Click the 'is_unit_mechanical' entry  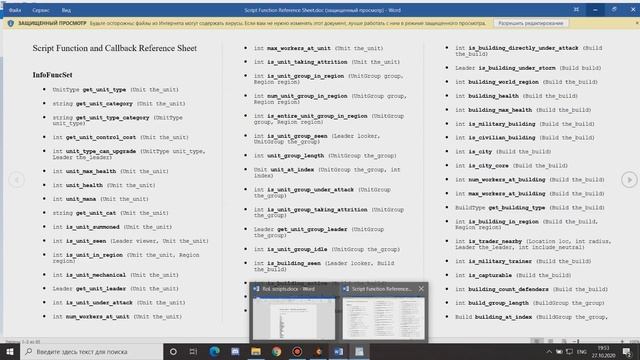pos(115,275)
